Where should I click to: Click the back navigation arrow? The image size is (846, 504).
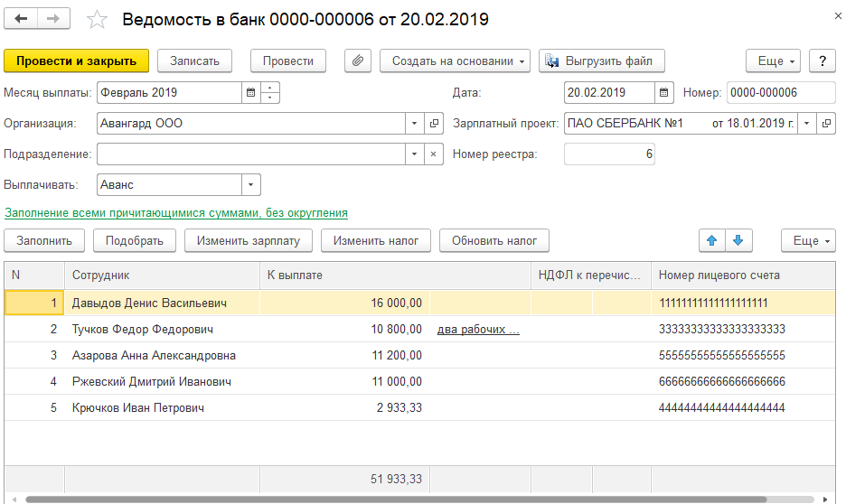click(x=22, y=19)
